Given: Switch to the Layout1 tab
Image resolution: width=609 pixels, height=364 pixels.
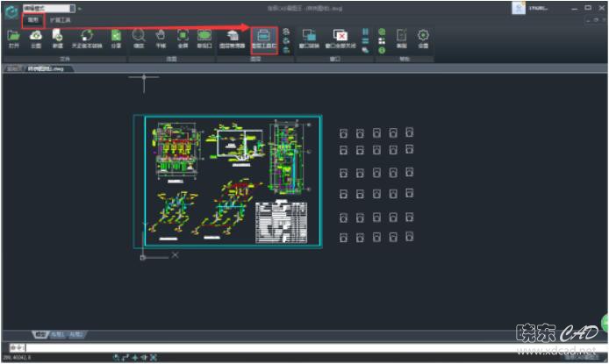Looking at the screenshot, I should [x=57, y=334].
